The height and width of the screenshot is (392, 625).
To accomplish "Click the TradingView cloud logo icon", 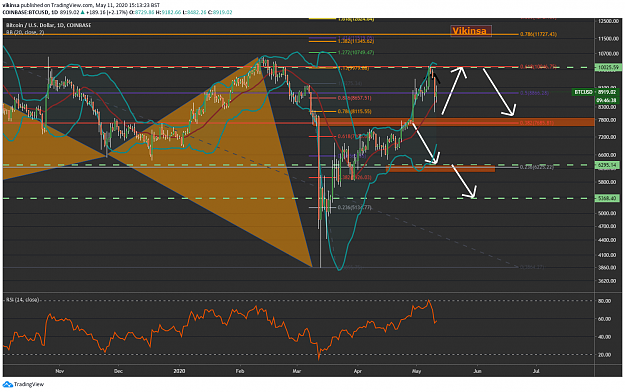I will tap(8, 384).
